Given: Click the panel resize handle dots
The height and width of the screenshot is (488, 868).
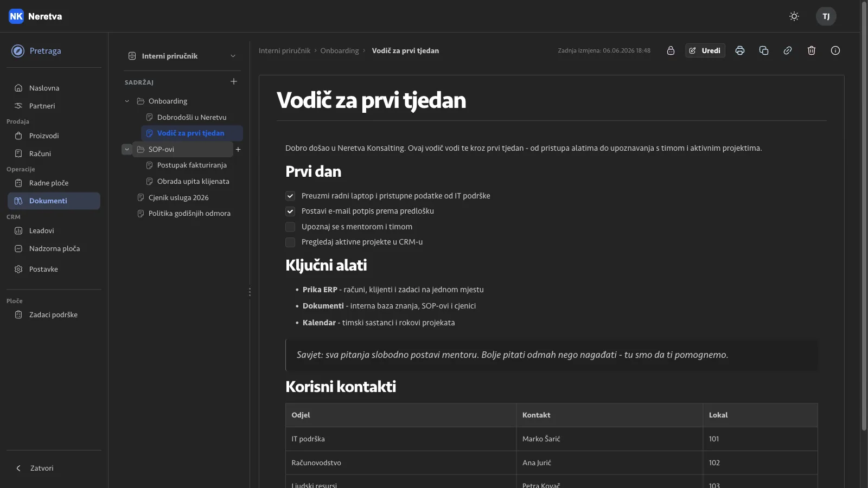Looking at the screenshot, I should (250, 292).
